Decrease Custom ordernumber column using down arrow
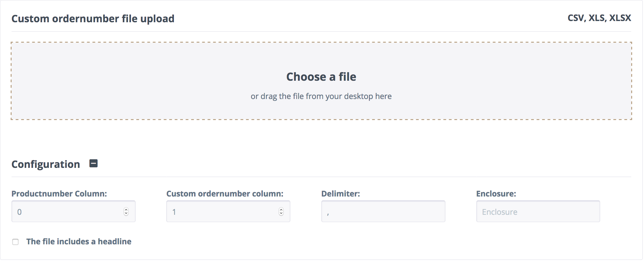 tap(281, 214)
